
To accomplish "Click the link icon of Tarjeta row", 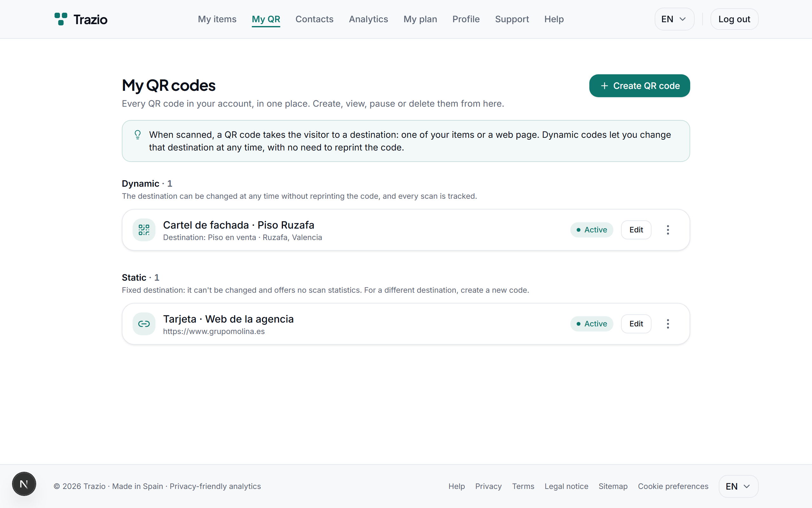I will [144, 324].
